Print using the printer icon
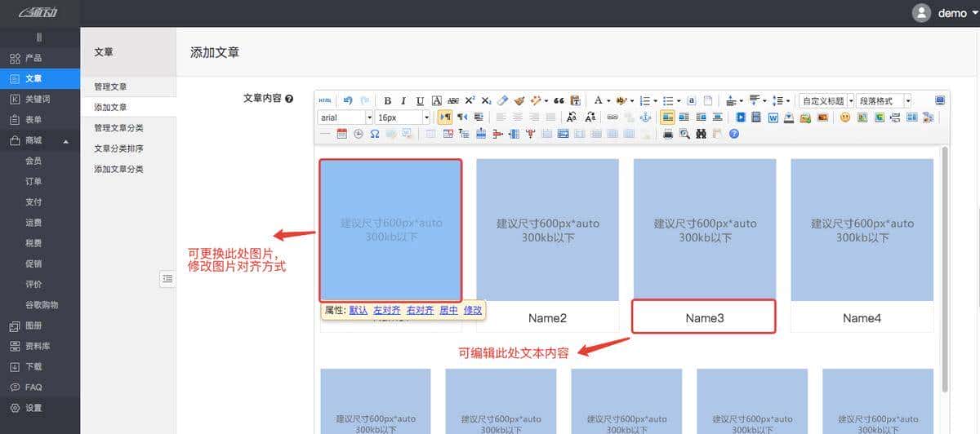This screenshot has width=980, height=434. click(x=668, y=134)
